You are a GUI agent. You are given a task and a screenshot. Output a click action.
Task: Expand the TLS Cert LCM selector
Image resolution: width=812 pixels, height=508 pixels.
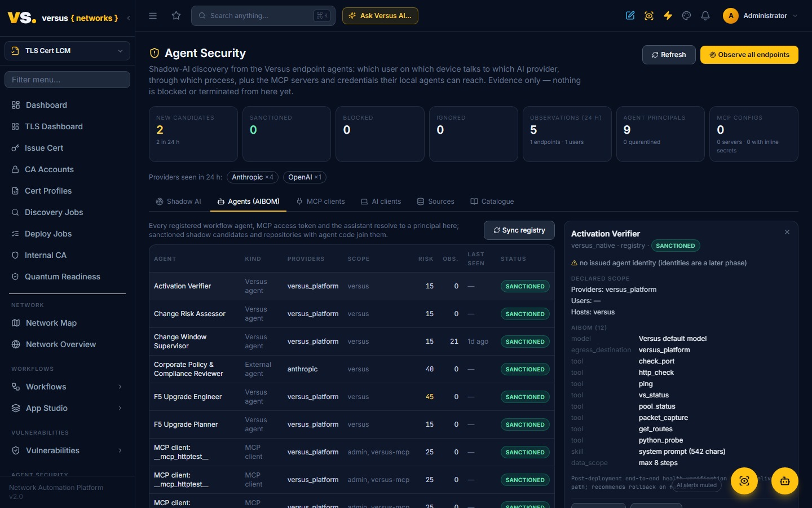67,51
